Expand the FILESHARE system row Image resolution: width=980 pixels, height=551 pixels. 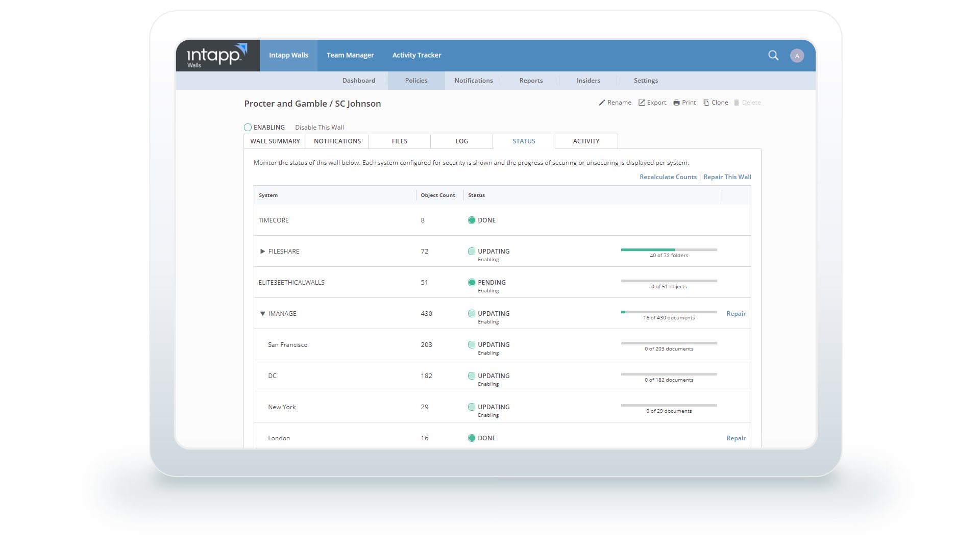[262, 252]
